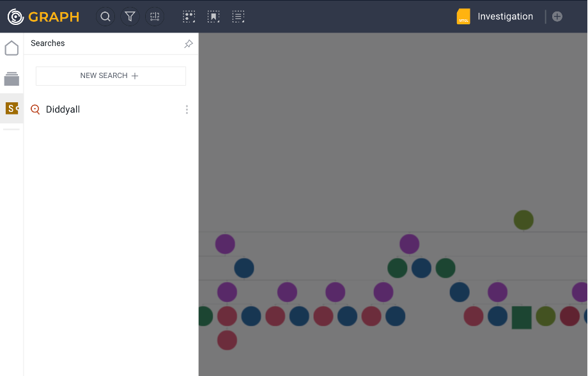This screenshot has width=588, height=376.
Task: Open the search tool in top toolbar
Action: coord(105,17)
